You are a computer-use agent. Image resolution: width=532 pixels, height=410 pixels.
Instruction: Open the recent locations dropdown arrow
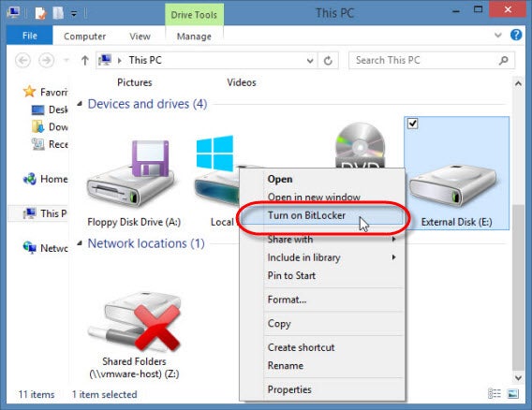66,60
